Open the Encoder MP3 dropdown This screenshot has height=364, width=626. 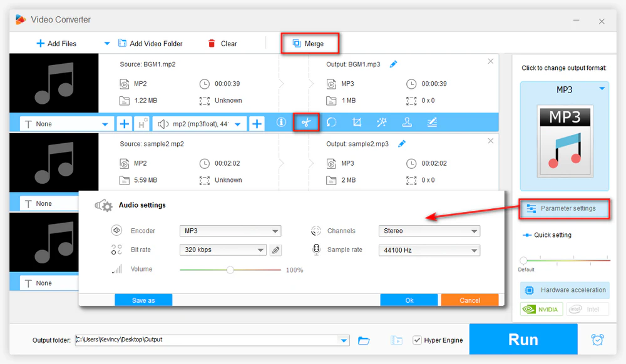(230, 231)
